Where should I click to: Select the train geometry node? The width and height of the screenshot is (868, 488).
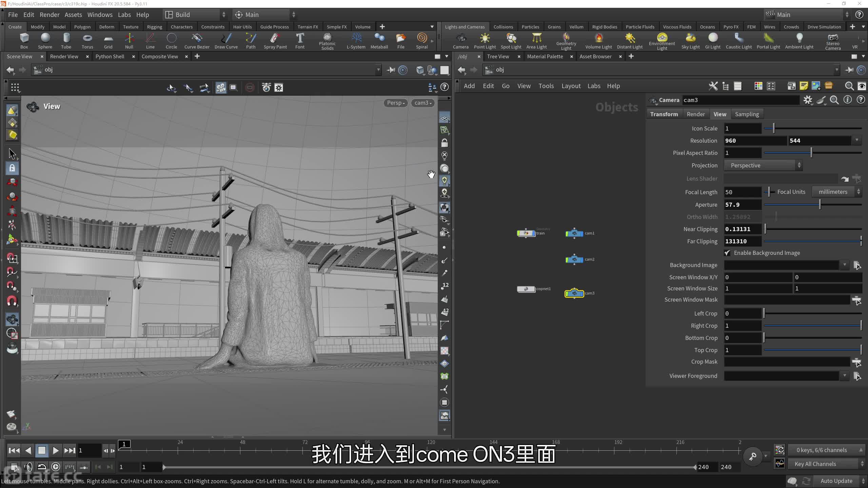526,233
